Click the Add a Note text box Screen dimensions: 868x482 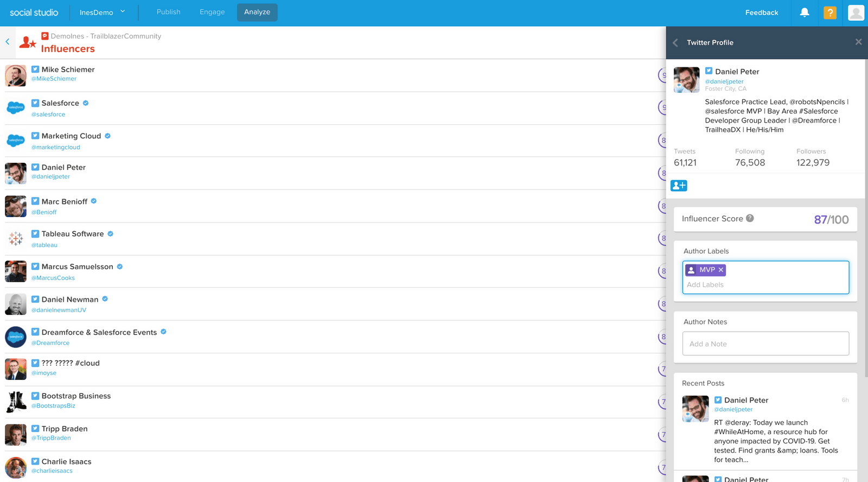coord(765,344)
